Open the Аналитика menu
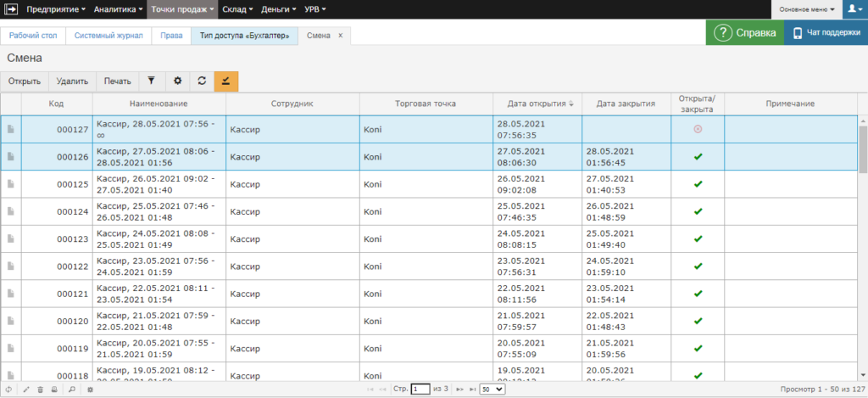 pyautogui.click(x=119, y=8)
